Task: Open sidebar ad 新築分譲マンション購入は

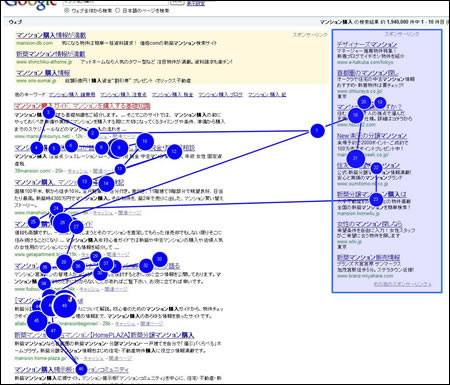Action: [x=372, y=194]
